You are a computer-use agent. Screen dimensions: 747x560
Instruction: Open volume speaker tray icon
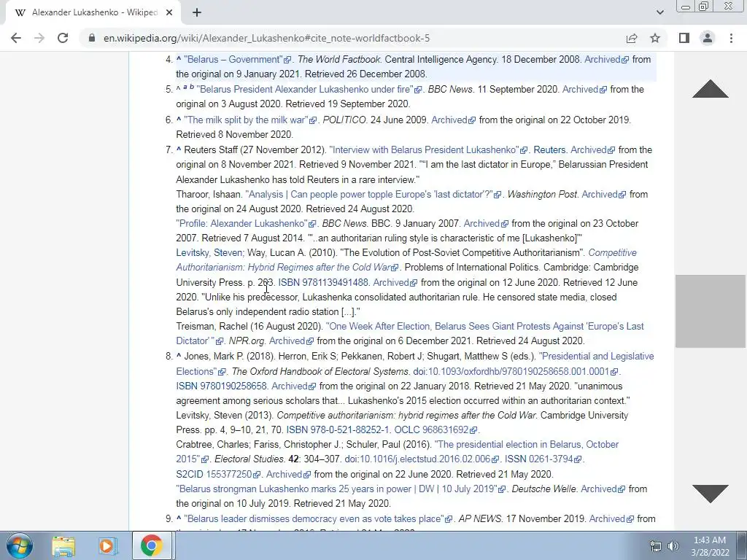673,546
